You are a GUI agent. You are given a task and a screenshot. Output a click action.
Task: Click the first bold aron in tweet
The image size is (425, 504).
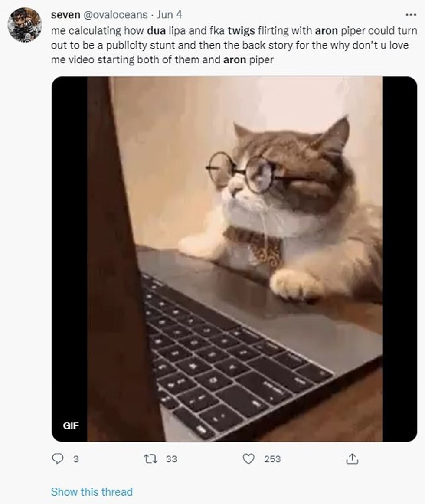tap(326, 31)
